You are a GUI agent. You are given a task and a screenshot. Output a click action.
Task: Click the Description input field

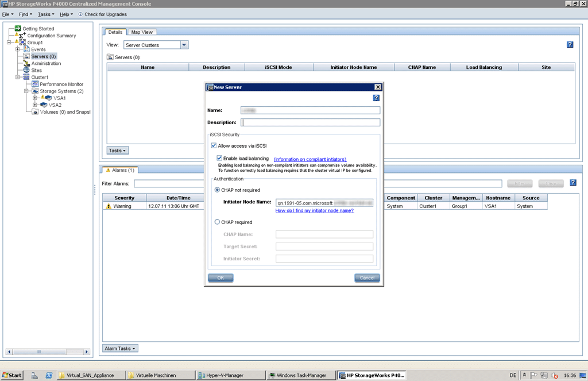(311, 122)
